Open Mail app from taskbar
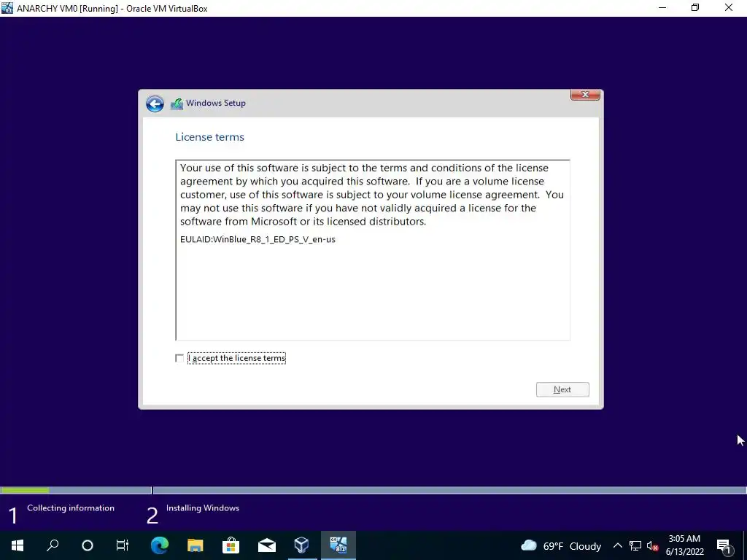Image resolution: width=747 pixels, height=560 pixels. point(266,545)
